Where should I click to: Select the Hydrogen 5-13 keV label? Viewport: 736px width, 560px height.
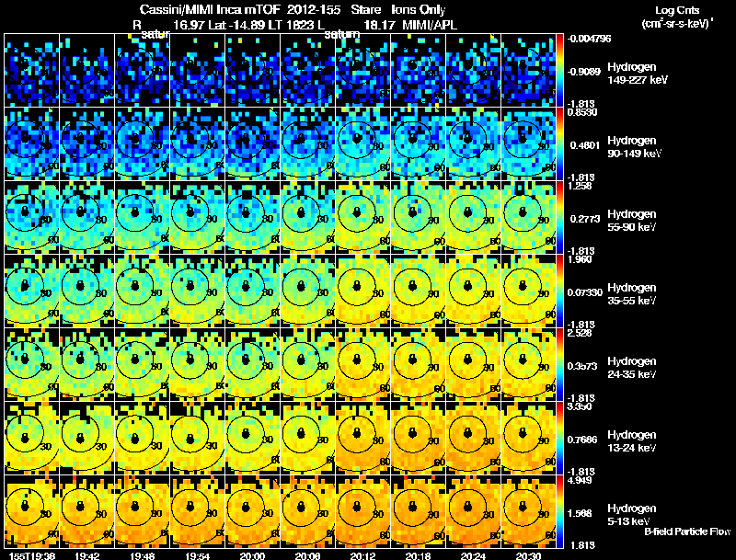[632, 515]
